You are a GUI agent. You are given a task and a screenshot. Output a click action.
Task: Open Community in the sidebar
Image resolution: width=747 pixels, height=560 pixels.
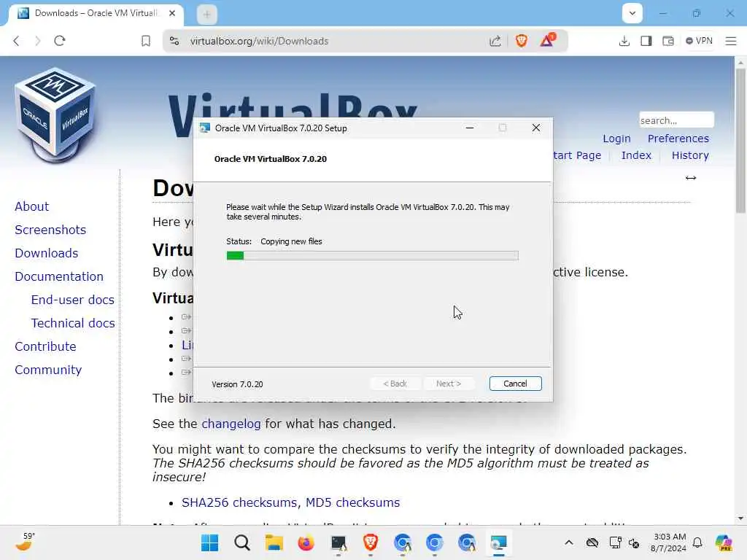point(48,370)
